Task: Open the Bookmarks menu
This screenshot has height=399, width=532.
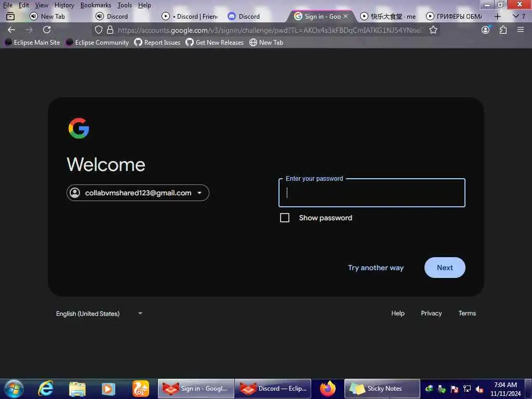Action: (96, 5)
